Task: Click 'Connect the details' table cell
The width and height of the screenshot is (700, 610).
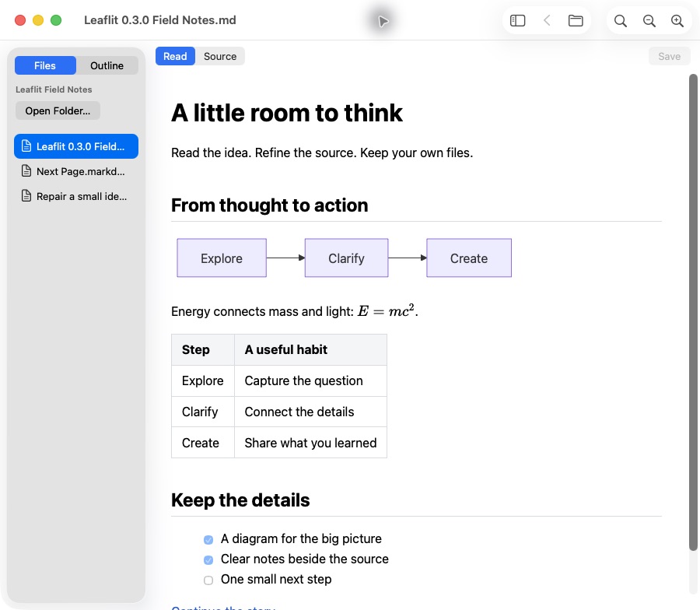Action: point(310,412)
